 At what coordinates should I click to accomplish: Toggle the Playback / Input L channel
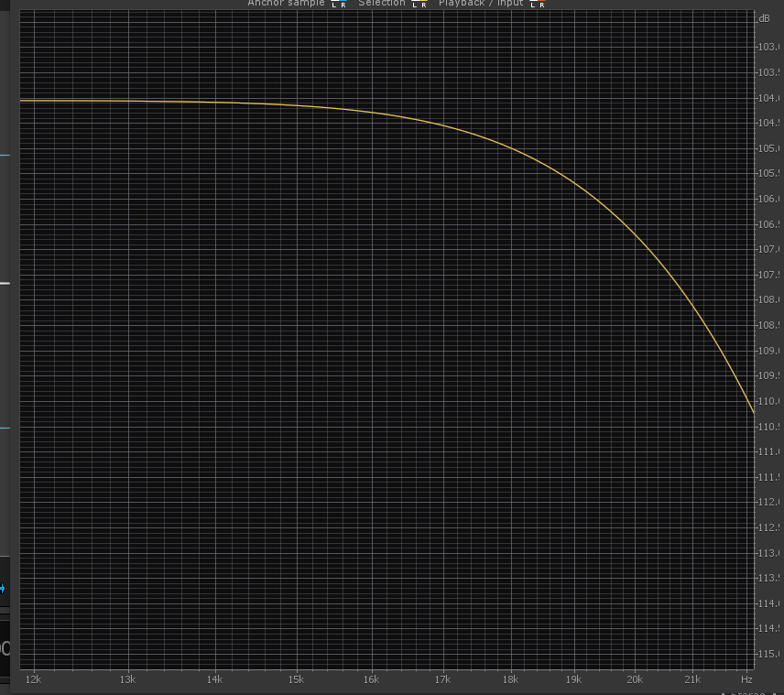(x=533, y=4)
